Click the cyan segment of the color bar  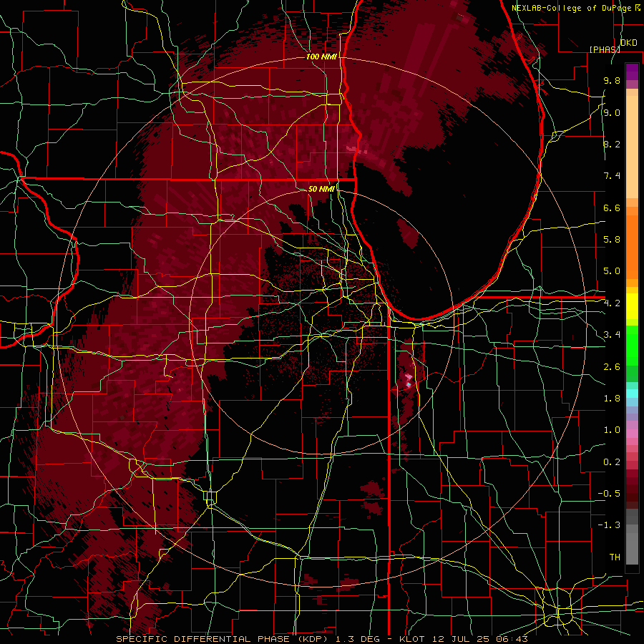tap(632, 393)
